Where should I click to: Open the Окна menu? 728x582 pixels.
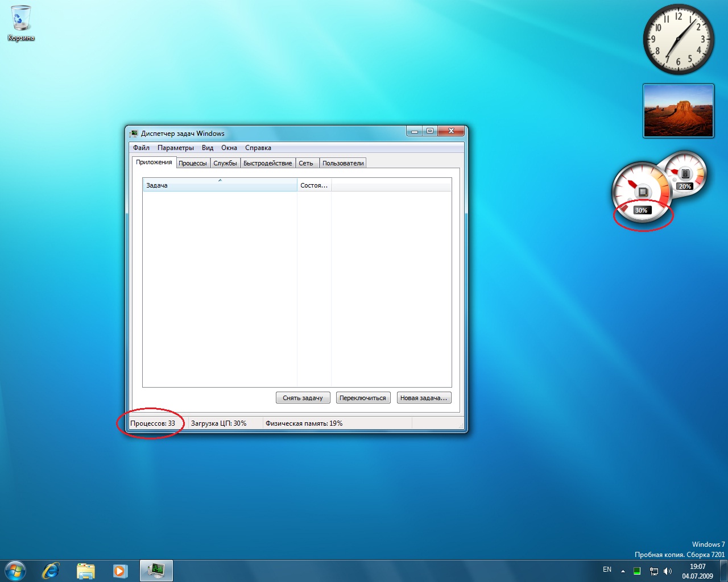coord(229,148)
